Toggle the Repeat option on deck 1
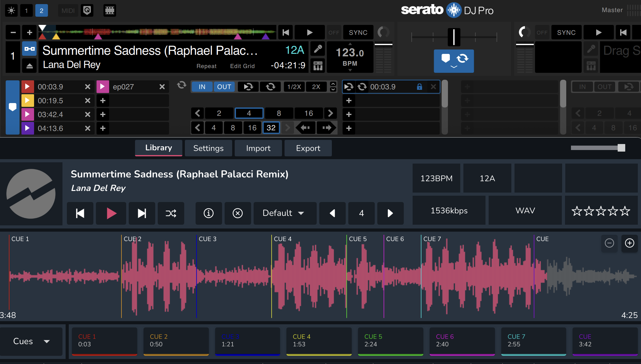The width and height of the screenshot is (641, 364). point(206,66)
